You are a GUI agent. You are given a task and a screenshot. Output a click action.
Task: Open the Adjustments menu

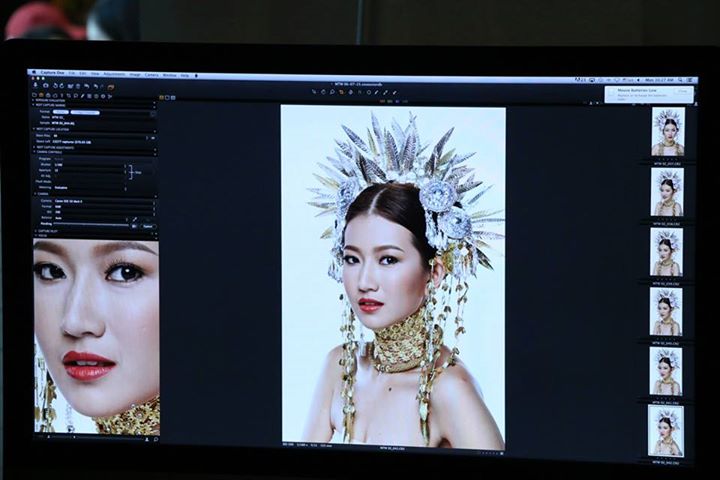coord(114,74)
